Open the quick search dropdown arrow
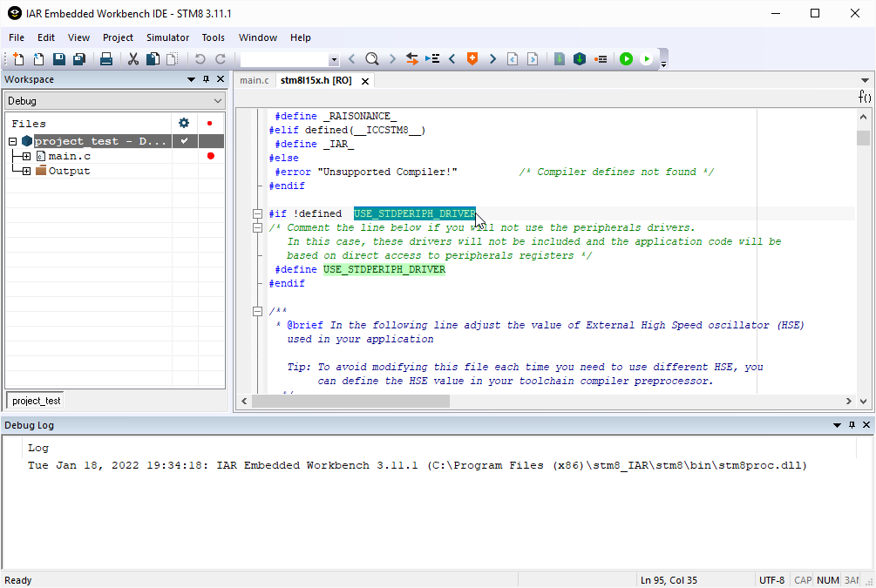The width and height of the screenshot is (876, 588). (334, 59)
